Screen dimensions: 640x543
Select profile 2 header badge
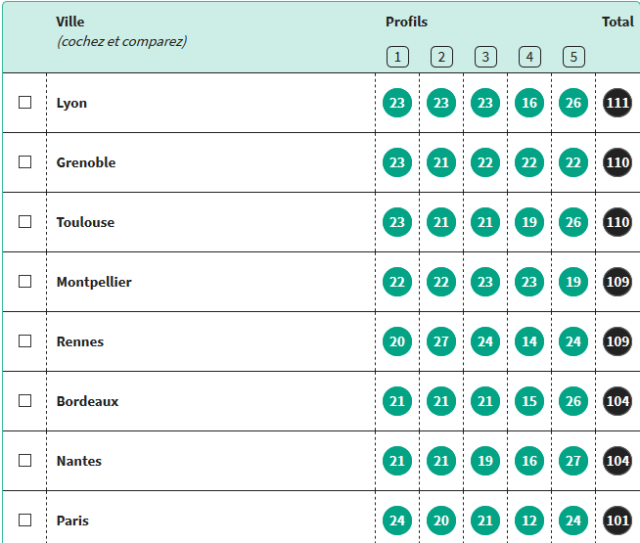coord(441,57)
